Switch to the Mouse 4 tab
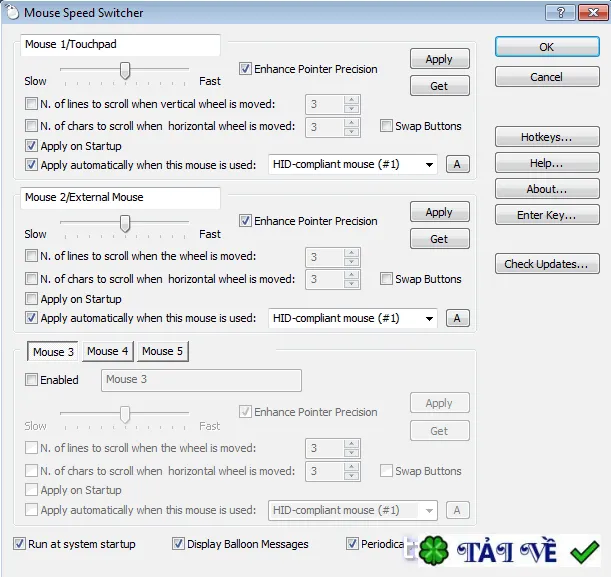 [x=108, y=351]
